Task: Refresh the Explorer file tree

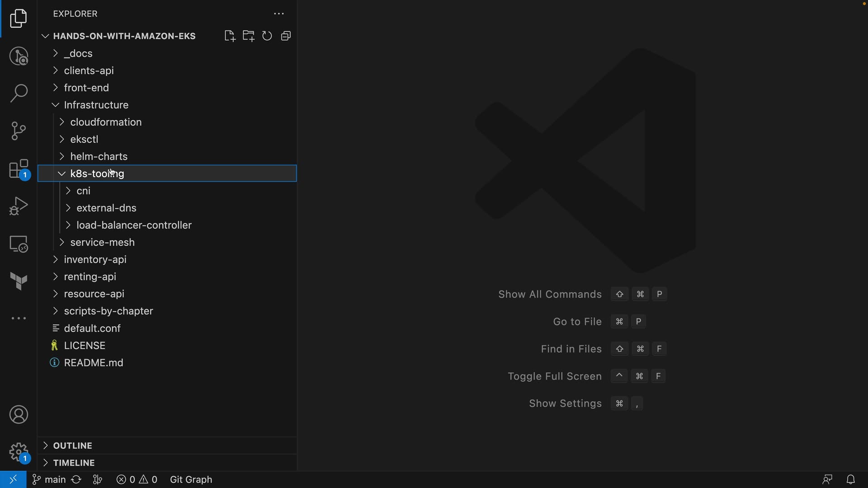Action: [x=267, y=36]
